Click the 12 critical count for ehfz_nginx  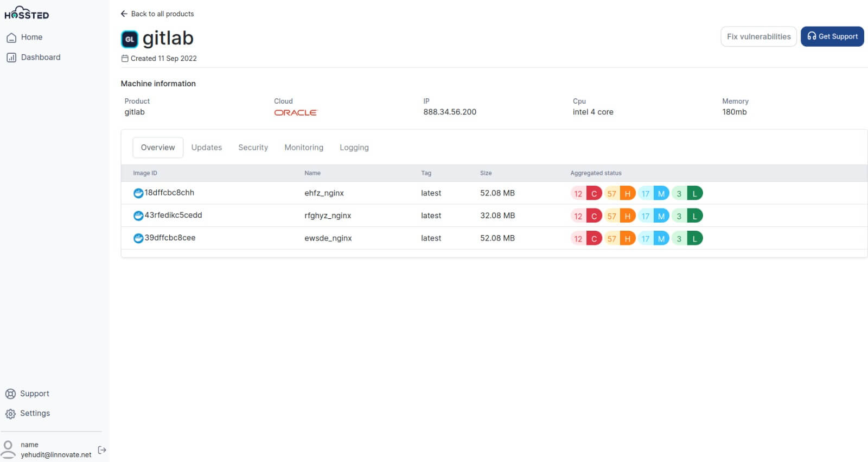tap(578, 193)
